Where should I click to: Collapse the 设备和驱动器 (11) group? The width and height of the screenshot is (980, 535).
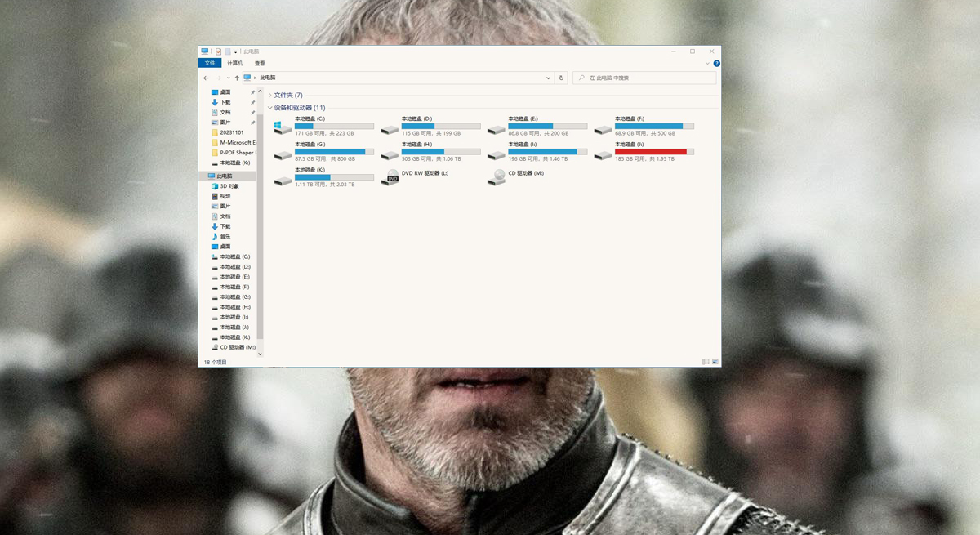tap(269, 108)
